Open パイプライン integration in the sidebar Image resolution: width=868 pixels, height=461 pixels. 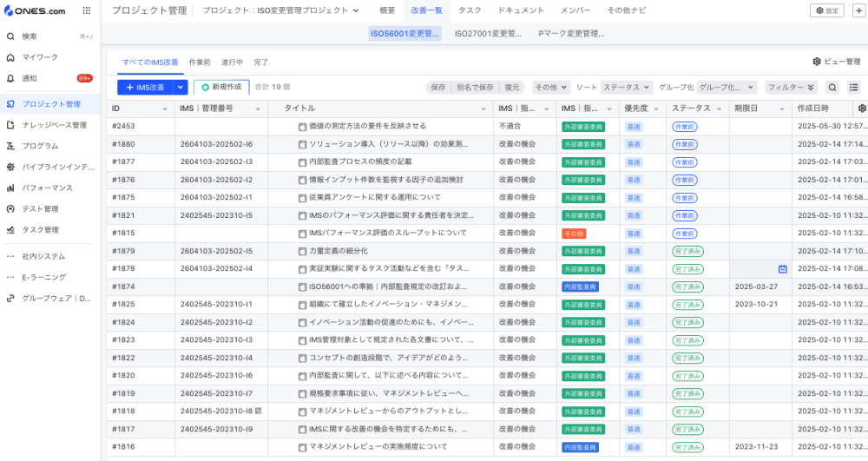click(57, 167)
